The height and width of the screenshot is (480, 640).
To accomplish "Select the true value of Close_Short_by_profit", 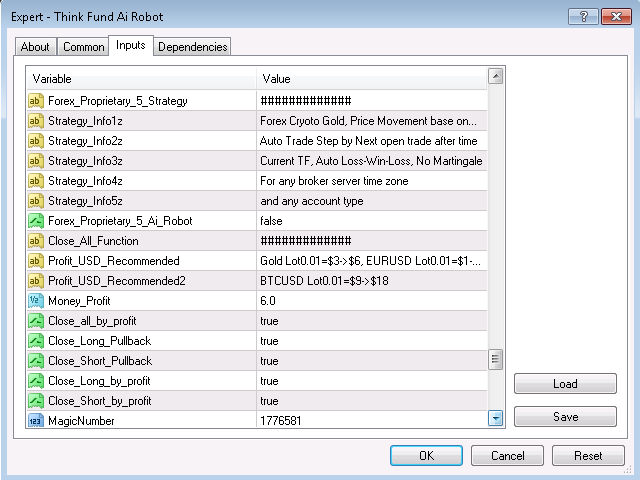I will coord(269,401).
